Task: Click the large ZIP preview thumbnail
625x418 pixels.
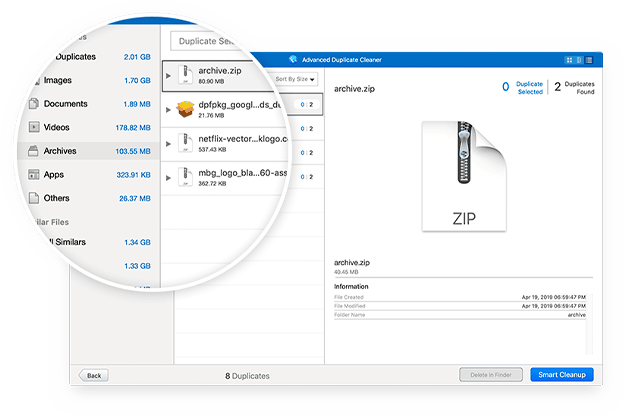Action: (x=464, y=176)
